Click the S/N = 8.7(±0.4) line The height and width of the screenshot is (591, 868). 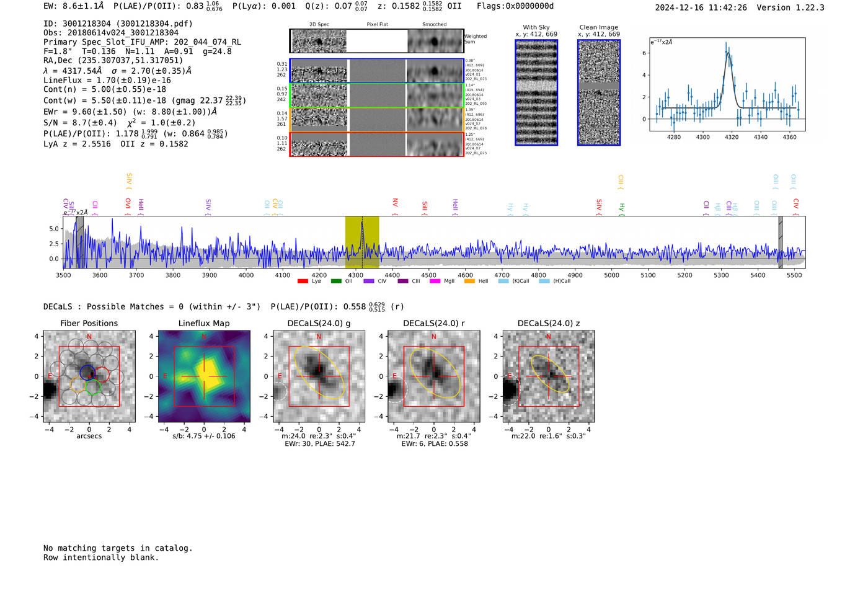click(80, 123)
